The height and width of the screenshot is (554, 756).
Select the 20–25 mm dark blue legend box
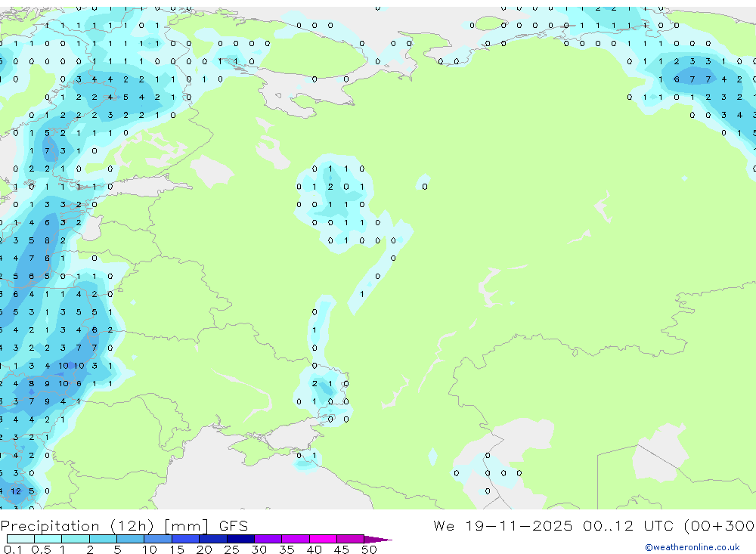[213, 539]
